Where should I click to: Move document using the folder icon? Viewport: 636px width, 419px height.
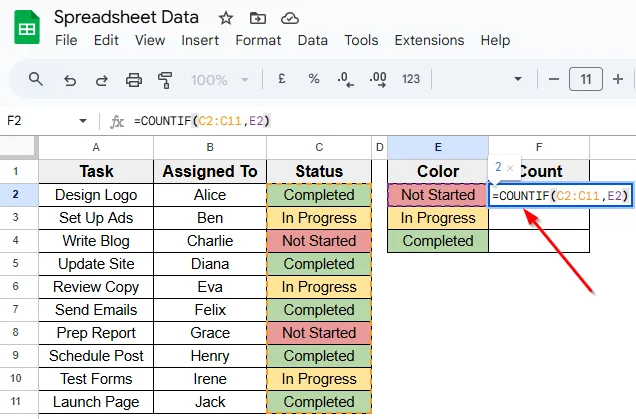coord(258,18)
